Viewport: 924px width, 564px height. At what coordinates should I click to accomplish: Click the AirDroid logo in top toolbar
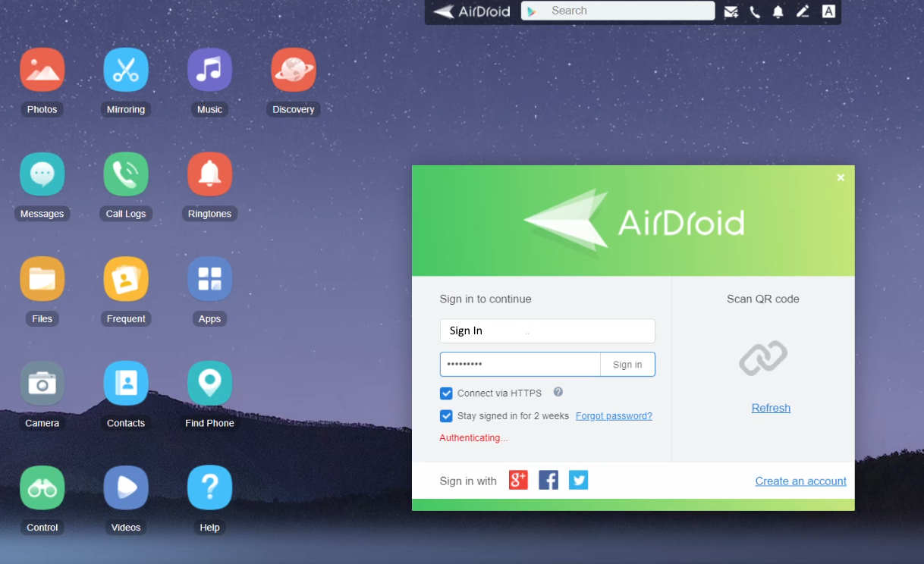[472, 11]
